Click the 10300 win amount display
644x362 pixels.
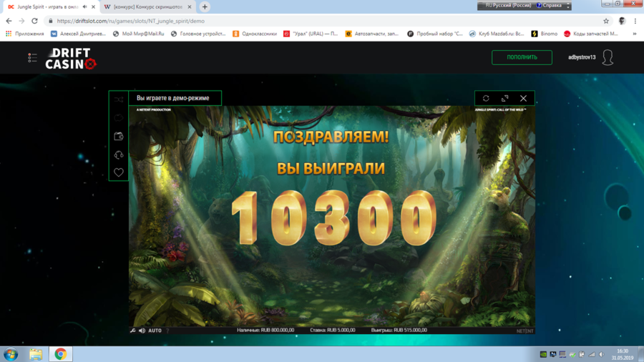[333, 218]
